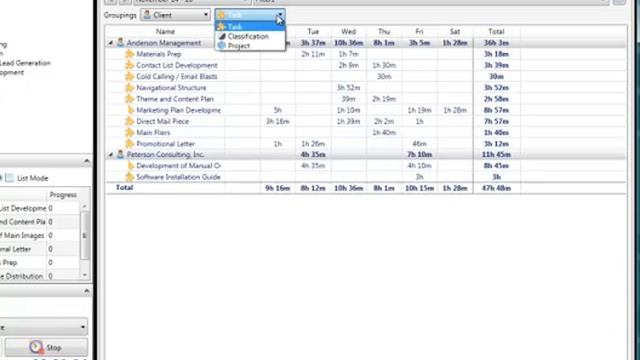640x360 pixels.
Task: Select Contact List Development row name
Action: click(x=177, y=65)
